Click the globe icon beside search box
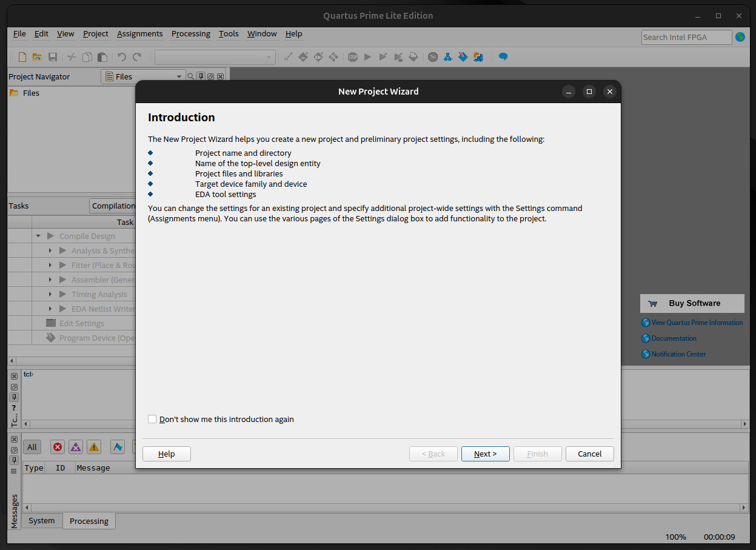The width and height of the screenshot is (756, 550). click(x=740, y=37)
